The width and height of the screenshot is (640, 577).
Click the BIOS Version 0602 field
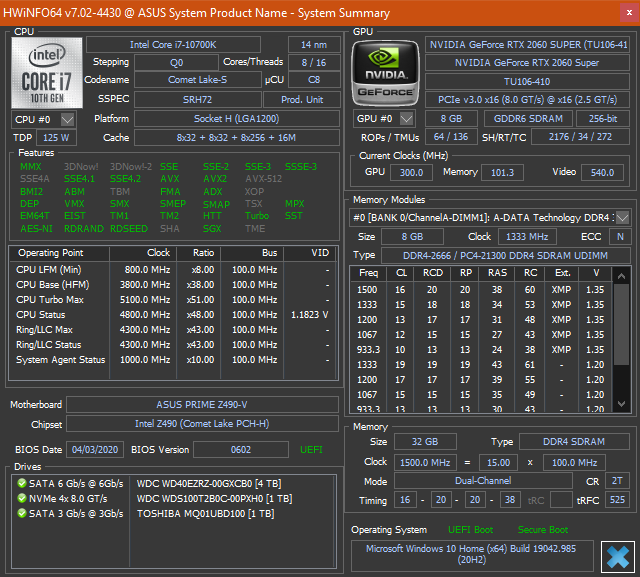(x=241, y=450)
